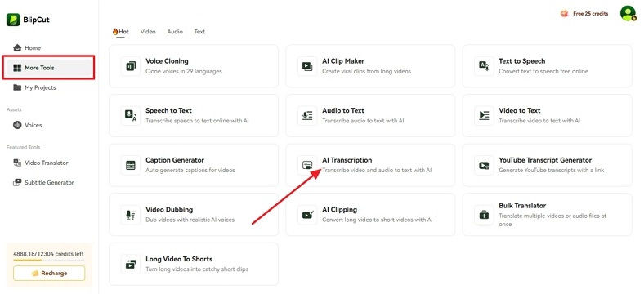This screenshot has width=644, height=294.
Task: Select More Tools in the sidebar
Action: click(x=48, y=68)
